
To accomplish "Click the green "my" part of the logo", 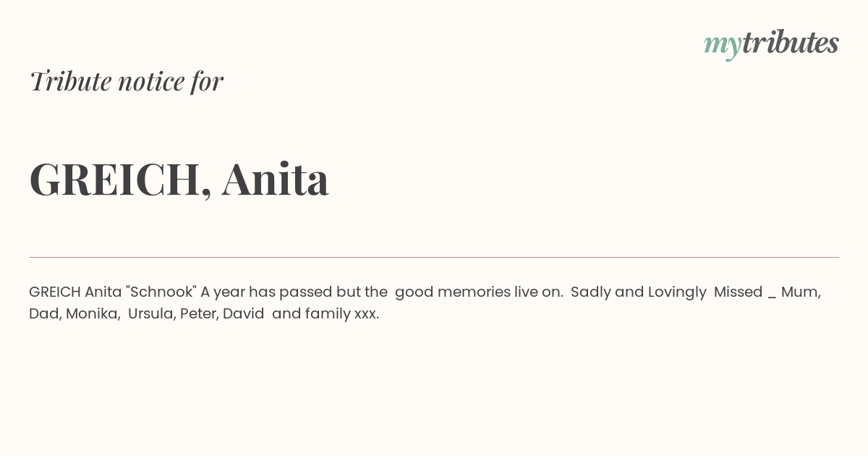I will tap(722, 46).
